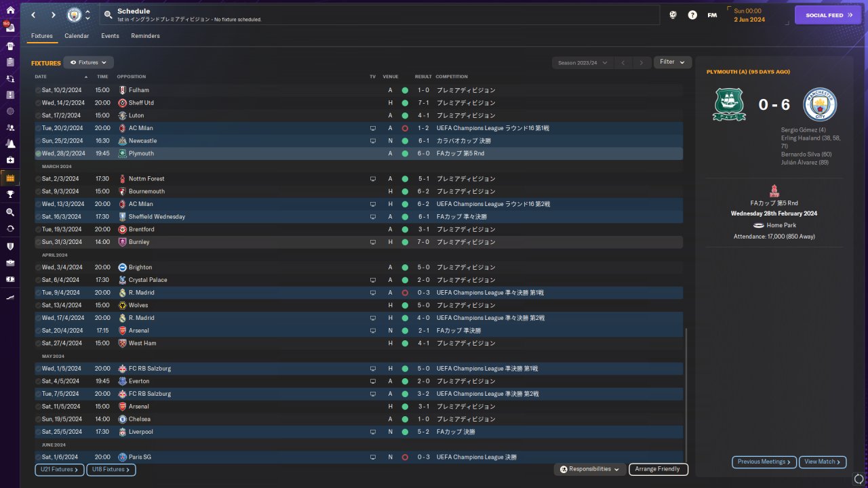868x488 pixels.
Task: Click the TV icon on the Paris SG row
Action: pos(372,457)
